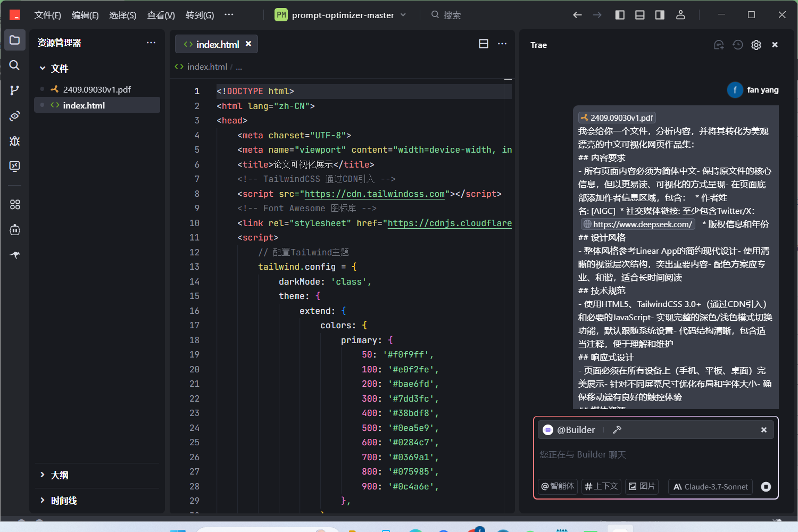Toggle the bottom panel layout

coord(640,15)
